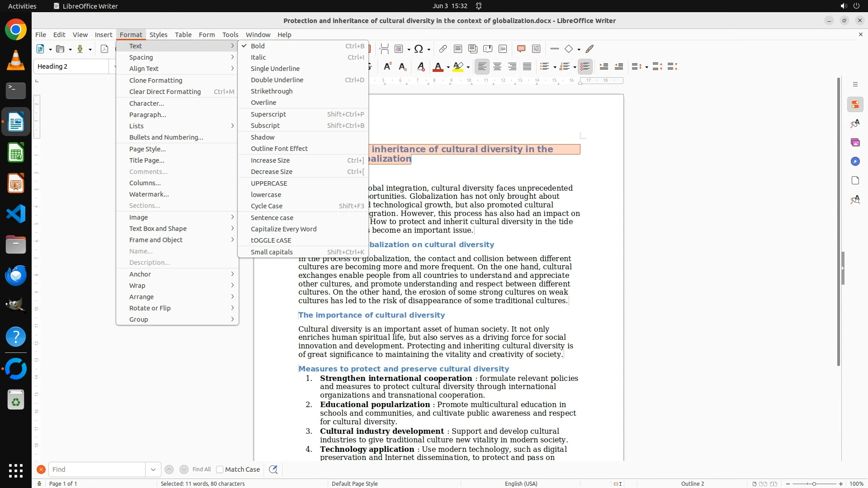Viewport: 868px width, 488px height.
Task: Click the Increase Indent icon
Action: pyautogui.click(x=604, y=67)
